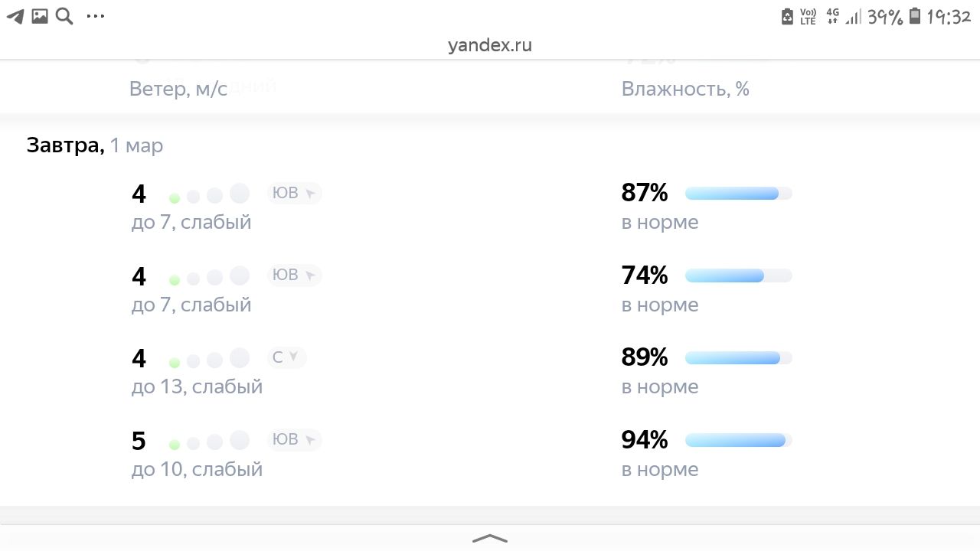The height and width of the screenshot is (551, 980).
Task: Tap the Telegram notification icon
Action: click(x=15, y=16)
